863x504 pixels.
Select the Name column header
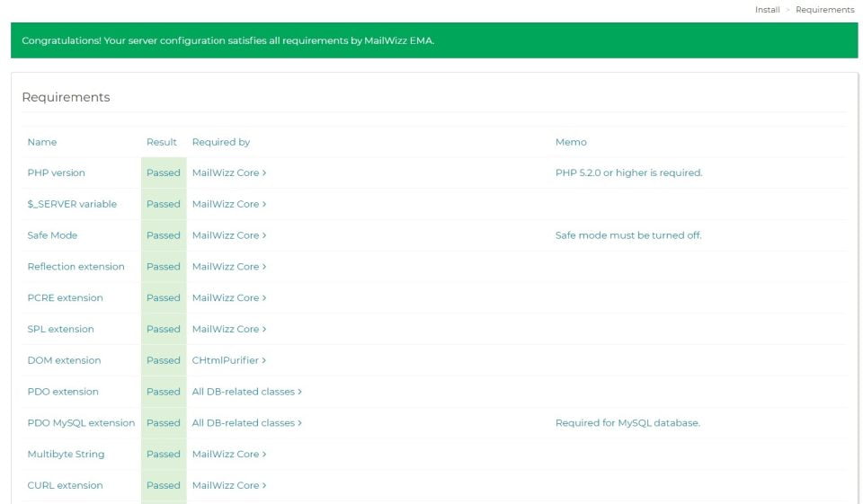pos(42,142)
